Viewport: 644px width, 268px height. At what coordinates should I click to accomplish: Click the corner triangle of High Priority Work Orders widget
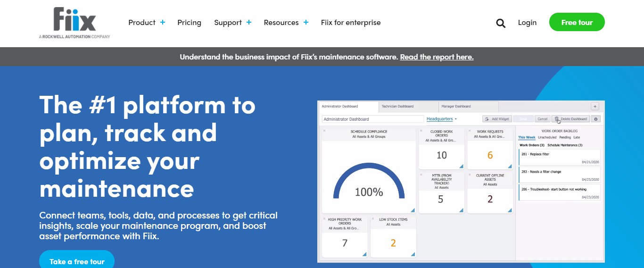364,254
